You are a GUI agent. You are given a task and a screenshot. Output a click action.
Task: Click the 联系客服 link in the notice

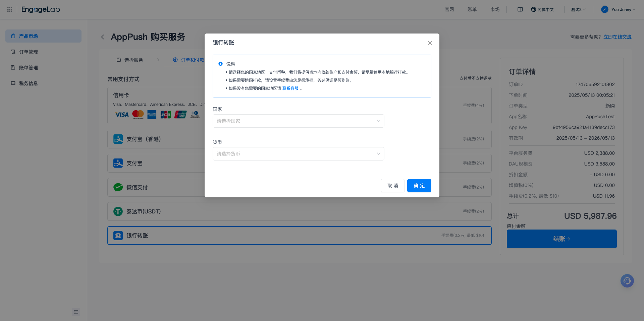click(290, 88)
